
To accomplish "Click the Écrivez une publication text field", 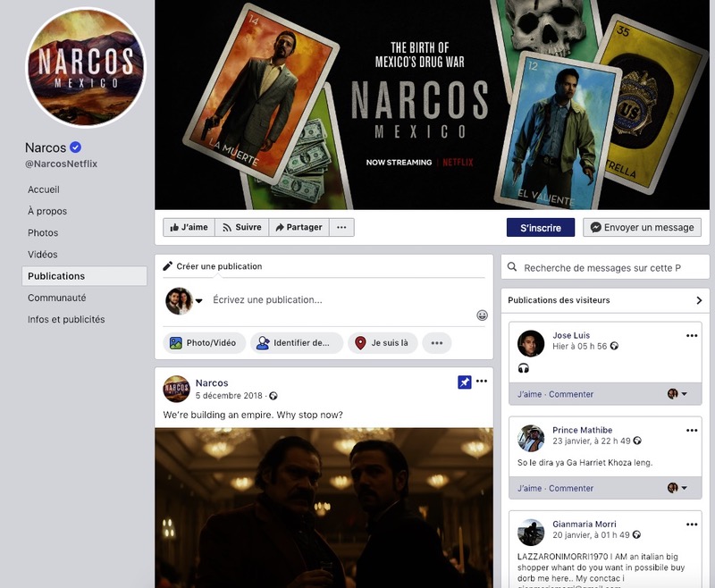I will 340,300.
